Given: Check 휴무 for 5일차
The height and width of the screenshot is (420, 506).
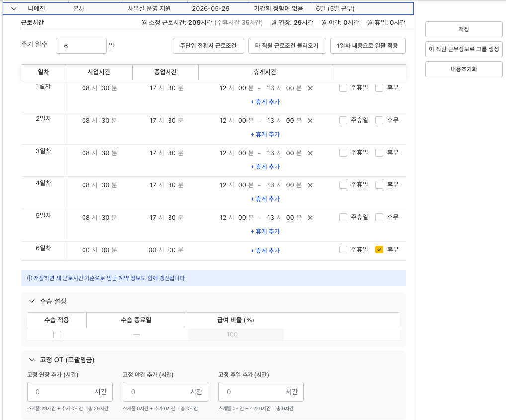Looking at the screenshot, I should [379, 217].
